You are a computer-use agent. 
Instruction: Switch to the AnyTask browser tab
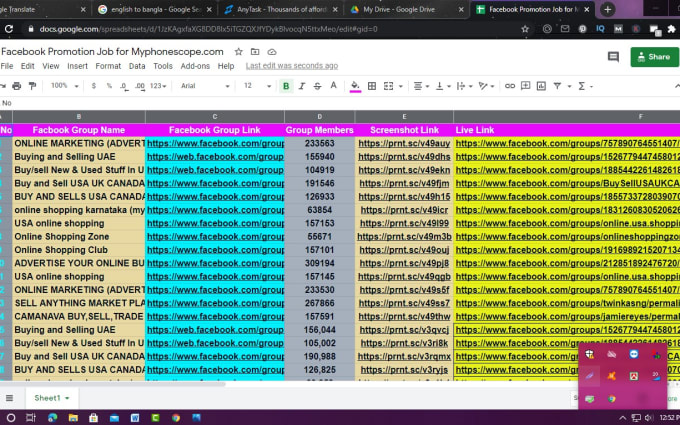(281, 9)
